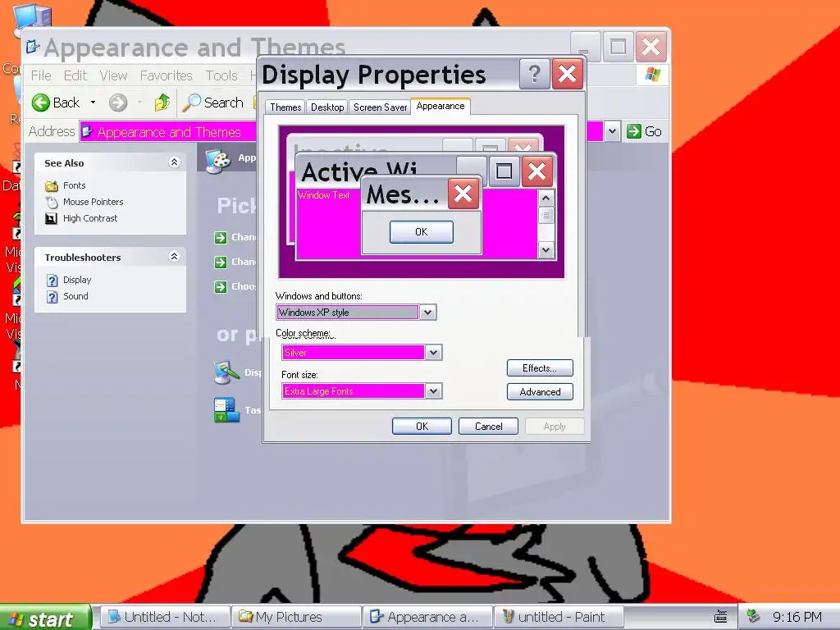The image size is (840, 630).
Task: Open the Display troubleshooter link
Action: [x=77, y=280]
